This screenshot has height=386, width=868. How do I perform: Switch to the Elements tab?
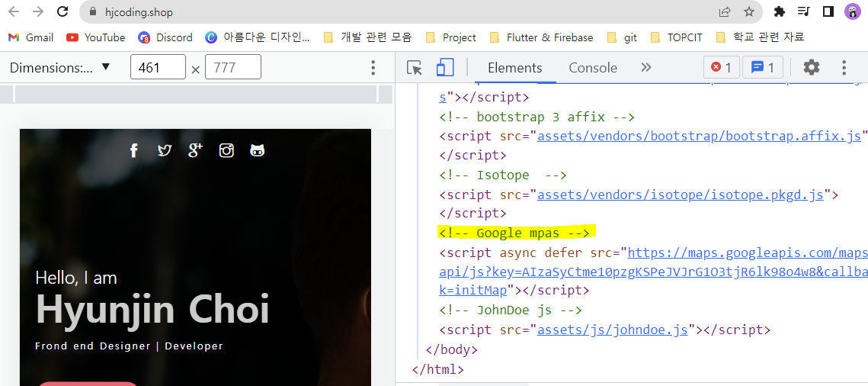[515, 68]
